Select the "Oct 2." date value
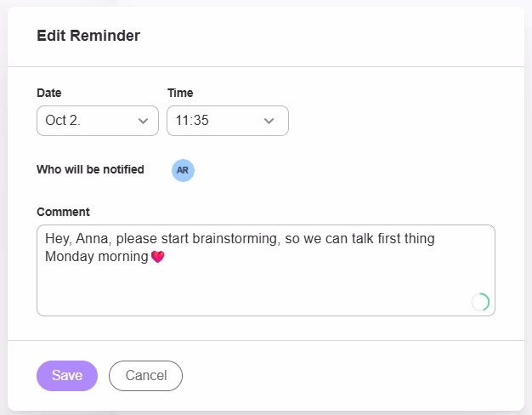Viewport: 532px width, 415px height. tap(63, 121)
